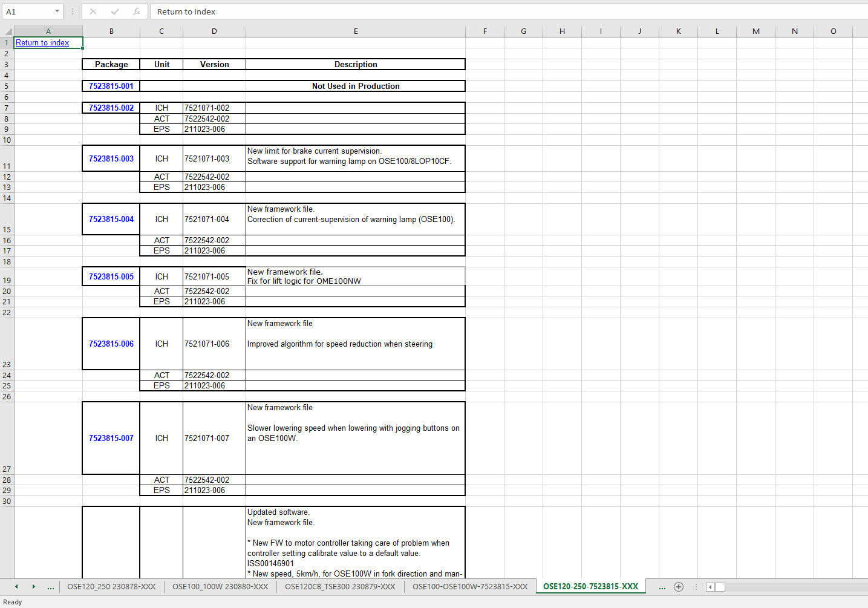Viewport: 868px width, 608px height.
Task: Select column A header
Action: [x=48, y=31]
